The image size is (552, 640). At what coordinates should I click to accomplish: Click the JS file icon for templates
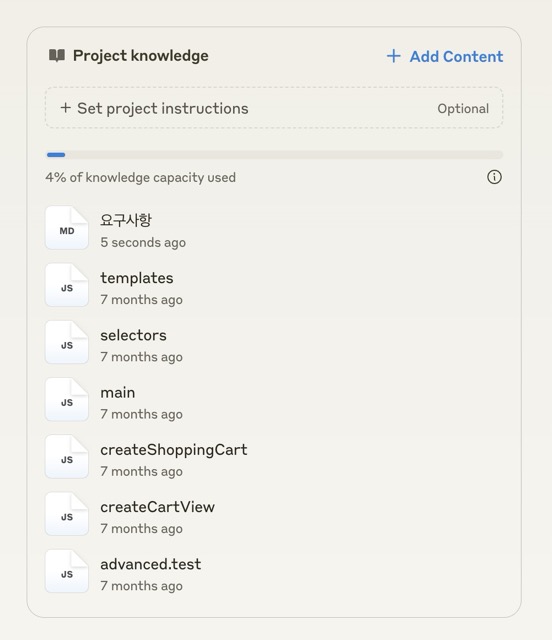pyautogui.click(x=67, y=285)
